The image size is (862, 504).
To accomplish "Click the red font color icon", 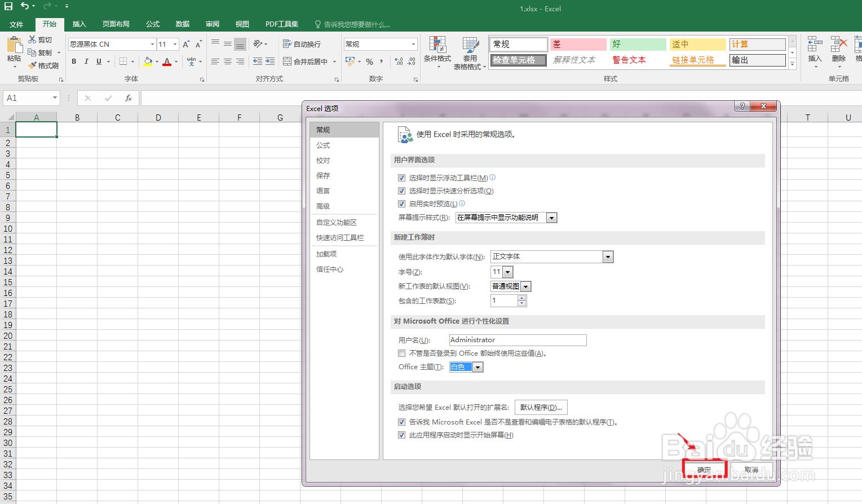I will [x=167, y=61].
